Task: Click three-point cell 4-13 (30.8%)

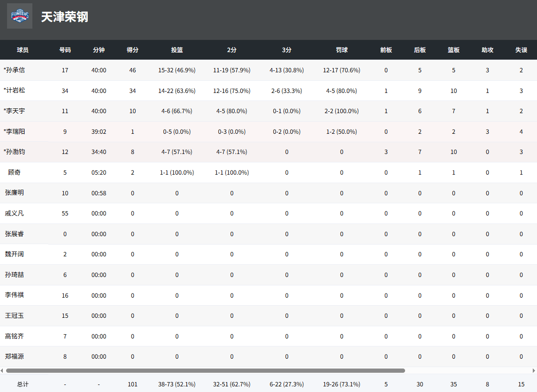Action: point(287,70)
